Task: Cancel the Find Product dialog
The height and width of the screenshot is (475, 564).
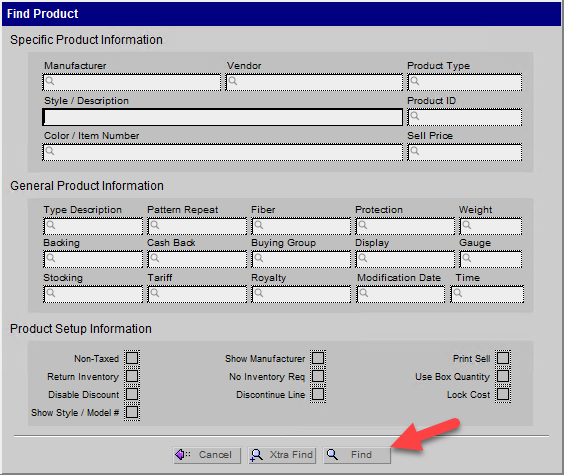Action: tap(207, 455)
